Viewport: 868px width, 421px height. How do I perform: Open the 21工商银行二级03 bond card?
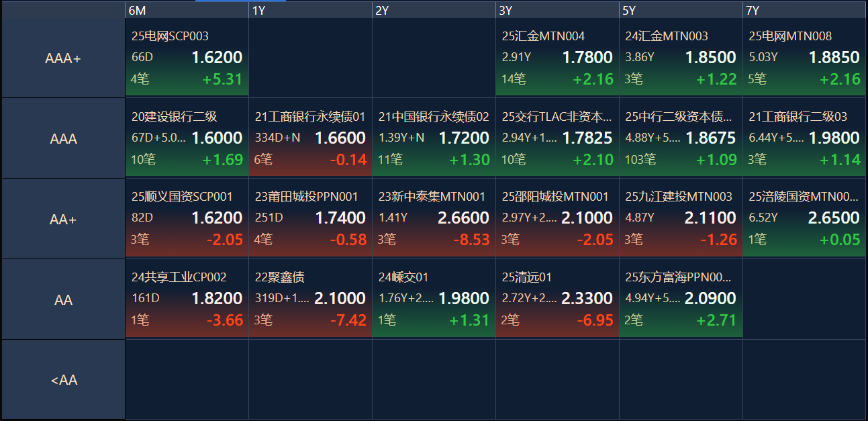pos(804,138)
